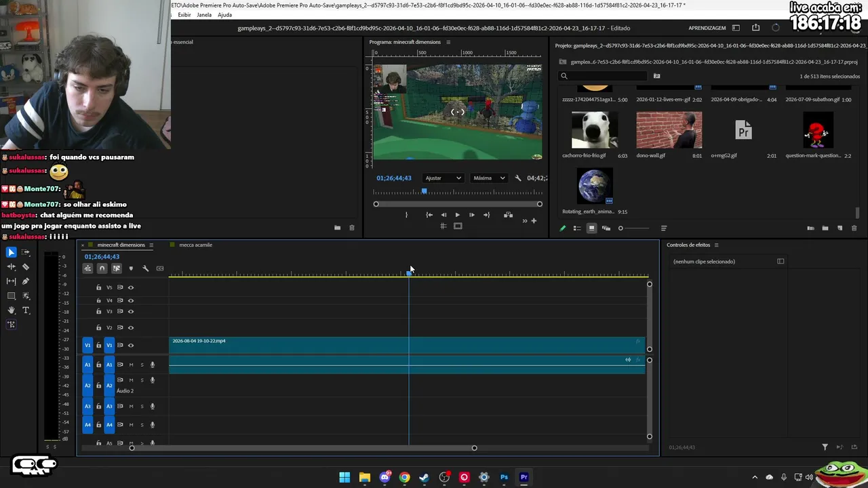Toggle nest sequences insert mode
Viewport: 868px width, 488px height.
pyautogui.click(x=87, y=268)
